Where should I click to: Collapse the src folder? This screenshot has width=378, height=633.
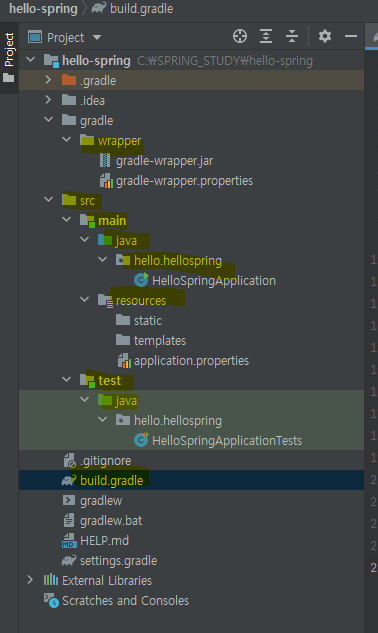[x=48, y=200]
